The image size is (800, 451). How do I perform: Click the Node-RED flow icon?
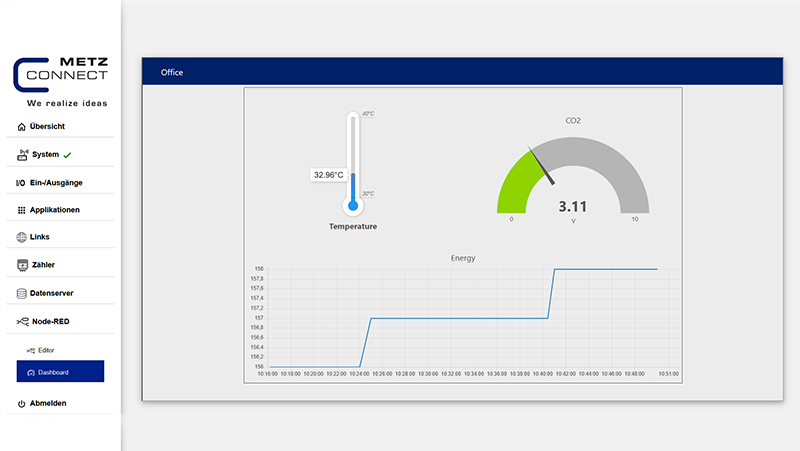click(x=23, y=321)
